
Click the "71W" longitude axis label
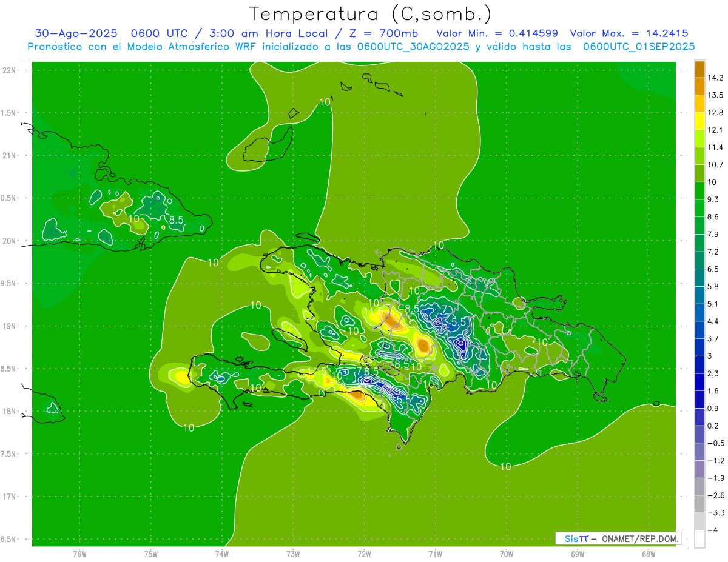point(435,554)
